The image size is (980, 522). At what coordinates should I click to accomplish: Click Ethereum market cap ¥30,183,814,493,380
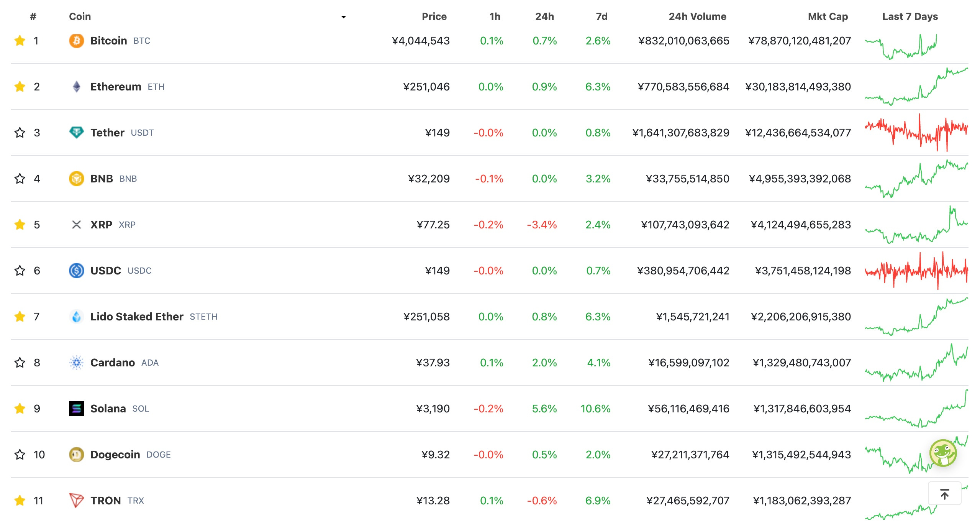click(x=798, y=87)
